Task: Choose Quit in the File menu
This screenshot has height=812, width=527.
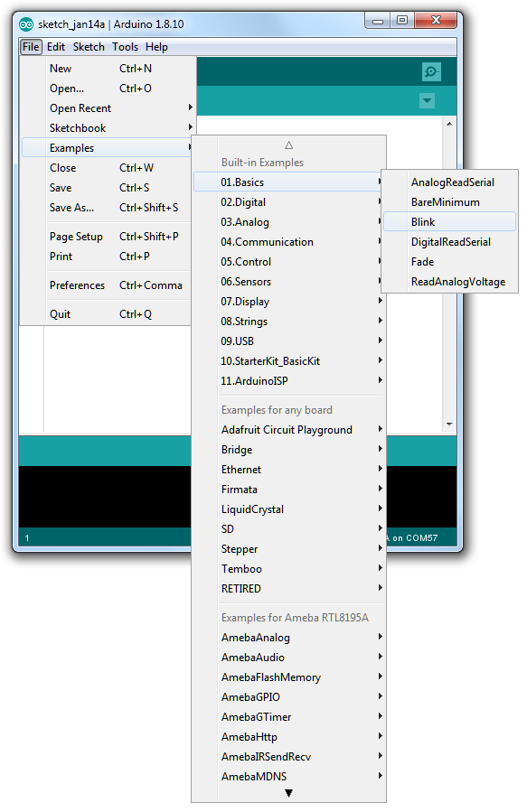Action: point(108,314)
